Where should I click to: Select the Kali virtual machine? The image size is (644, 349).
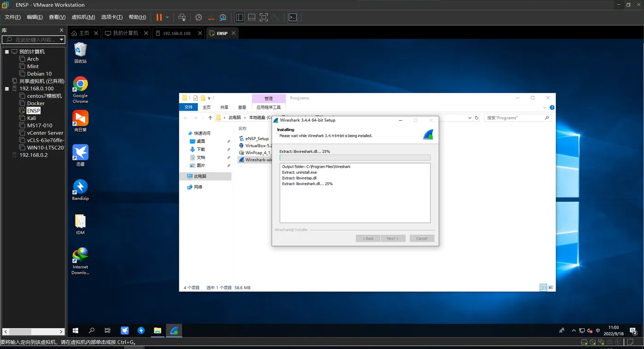click(x=31, y=118)
